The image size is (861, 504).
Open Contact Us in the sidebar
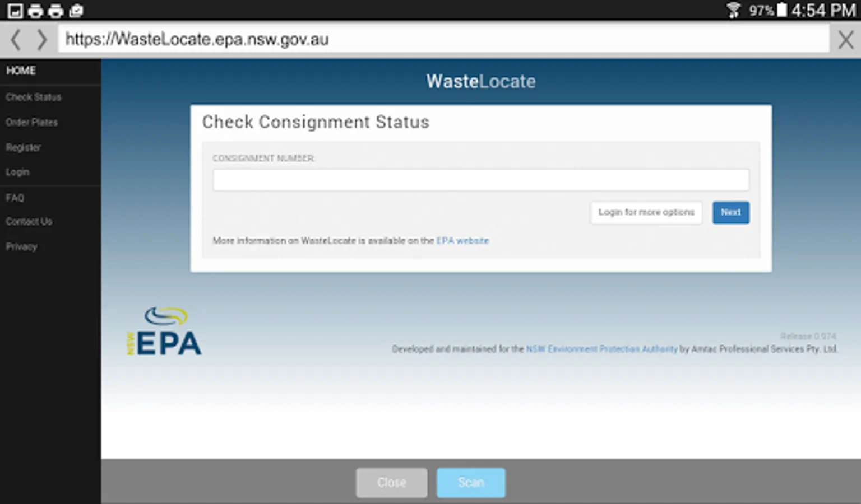[x=29, y=221]
